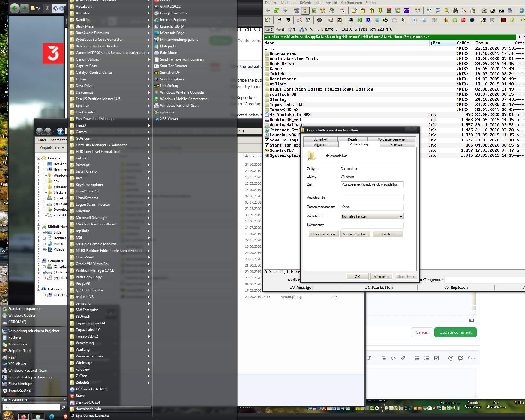Collapse the Bibliotheken tree node in Explorer
Image resolution: width=525 pixels, height=420 pixels.
(x=39, y=227)
